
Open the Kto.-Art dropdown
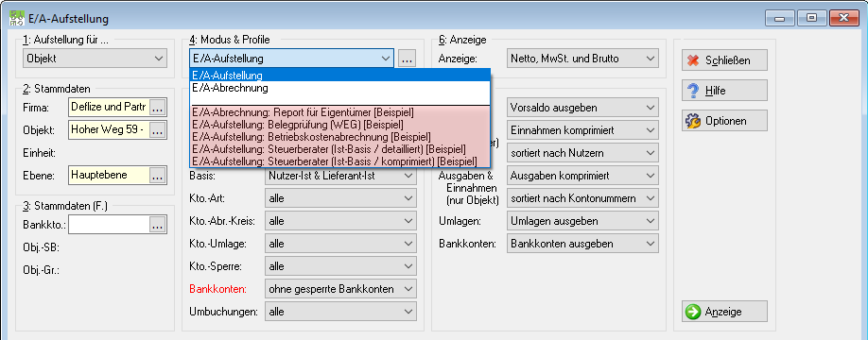click(x=340, y=198)
